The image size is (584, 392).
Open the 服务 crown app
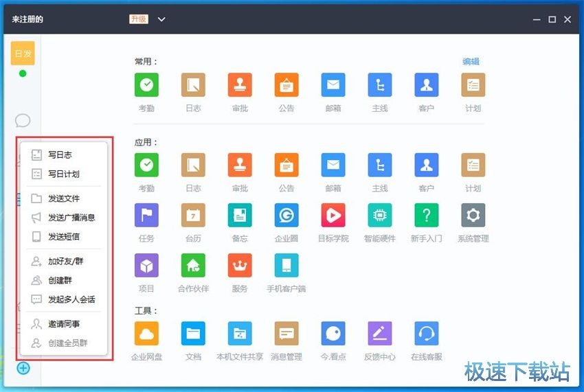240,266
